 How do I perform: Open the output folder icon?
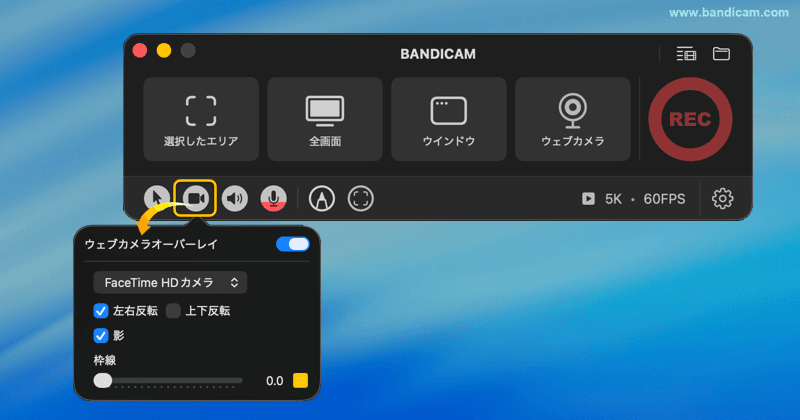click(x=722, y=54)
